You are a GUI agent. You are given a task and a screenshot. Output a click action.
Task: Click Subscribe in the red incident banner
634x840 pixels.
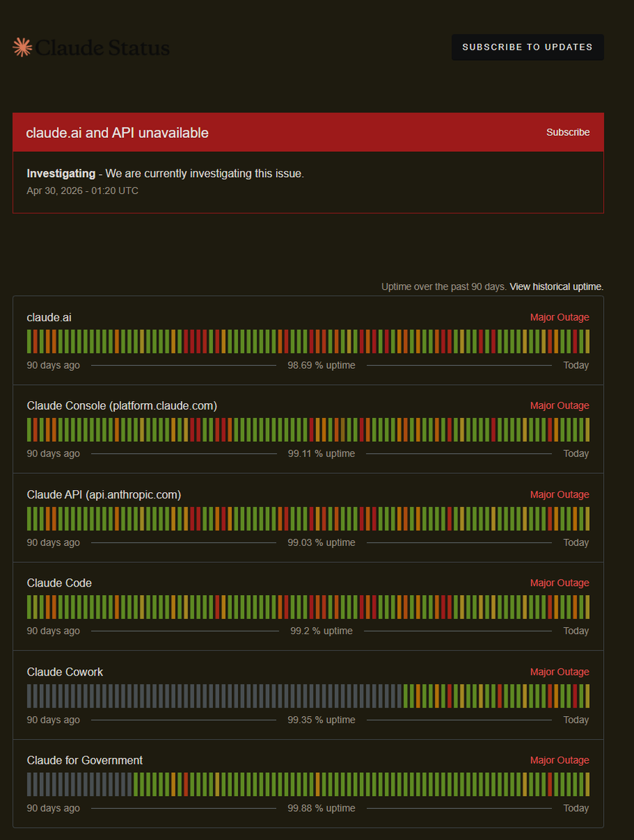pos(567,132)
